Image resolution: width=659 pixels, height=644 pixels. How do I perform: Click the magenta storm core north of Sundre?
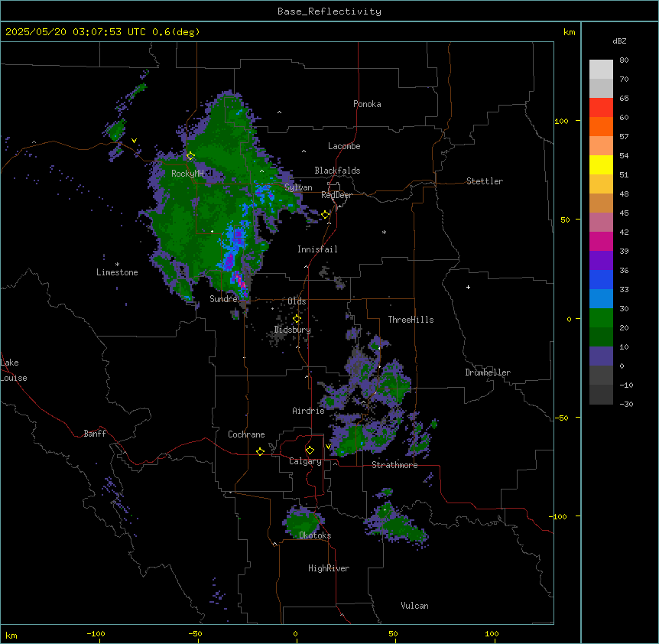(239, 280)
